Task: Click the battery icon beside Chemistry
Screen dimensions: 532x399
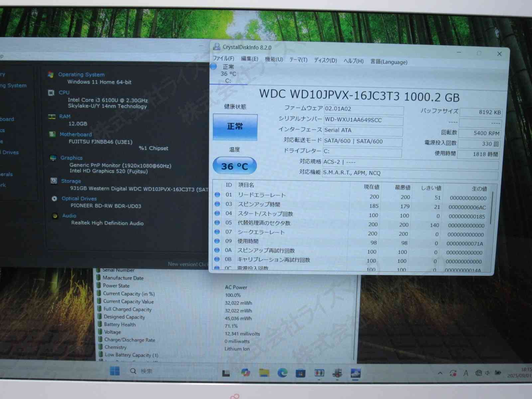Action: (x=101, y=347)
